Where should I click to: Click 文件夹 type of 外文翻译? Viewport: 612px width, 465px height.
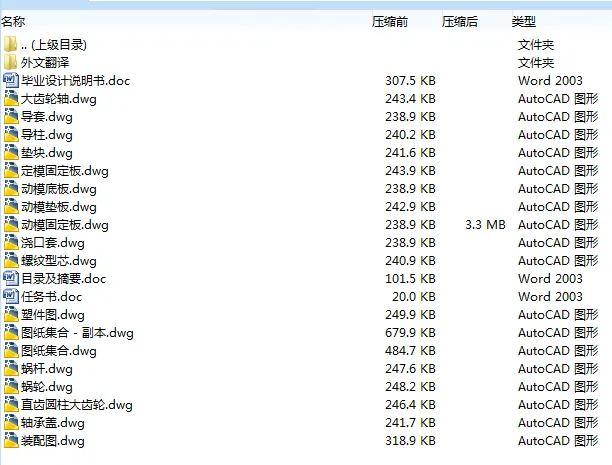(x=536, y=62)
